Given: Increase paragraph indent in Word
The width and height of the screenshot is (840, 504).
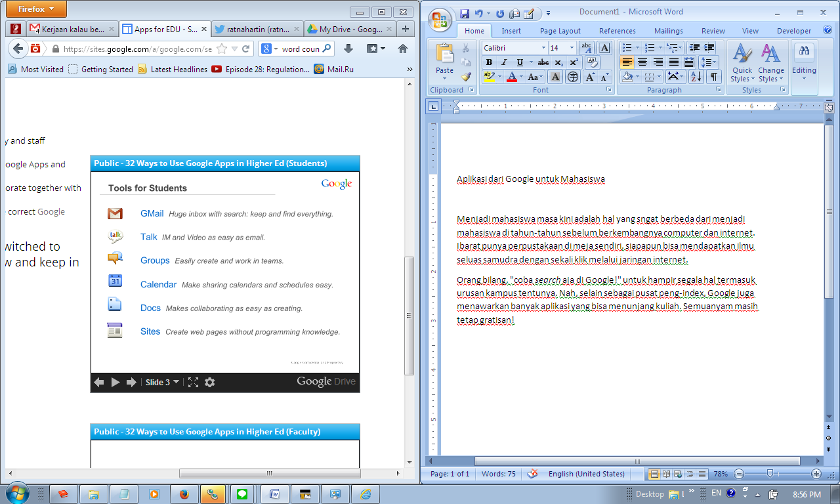Looking at the screenshot, I should pos(709,48).
